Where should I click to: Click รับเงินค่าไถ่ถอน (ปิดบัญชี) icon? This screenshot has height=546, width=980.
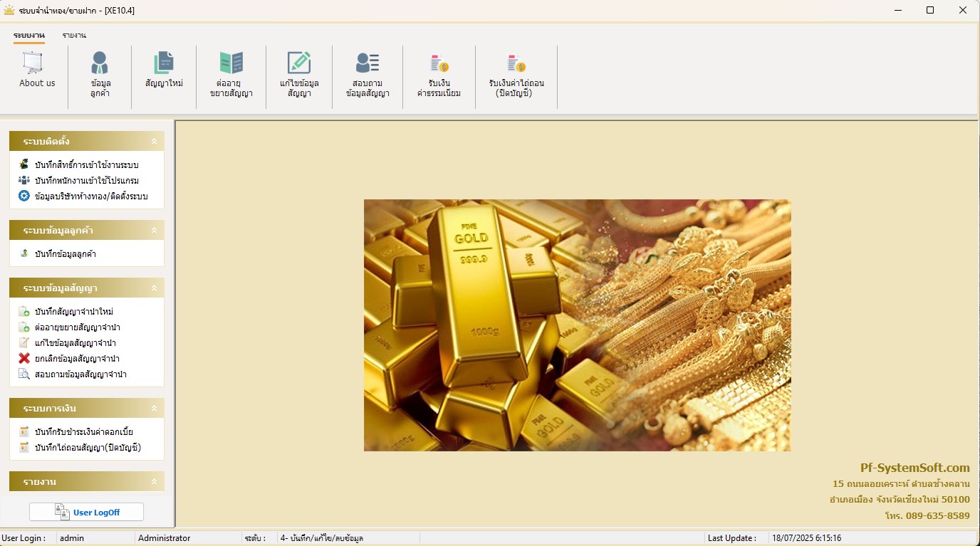516,64
